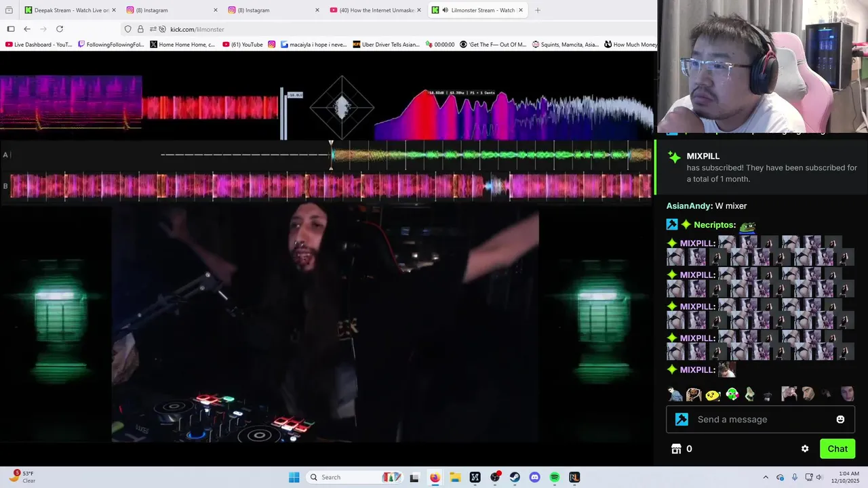This screenshot has height=488, width=868.
Task: Go back to previous page
Action: (x=27, y=29)
